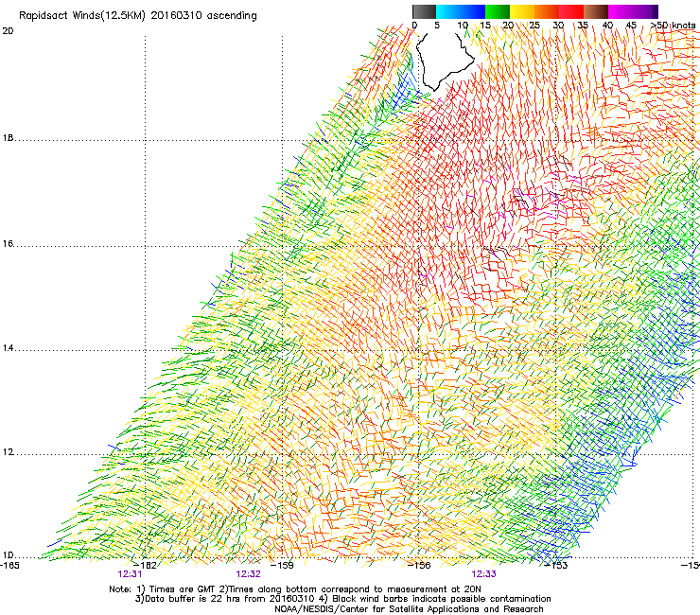
Task: Click the '>50 knots' legend label
Action: (673, 26)
